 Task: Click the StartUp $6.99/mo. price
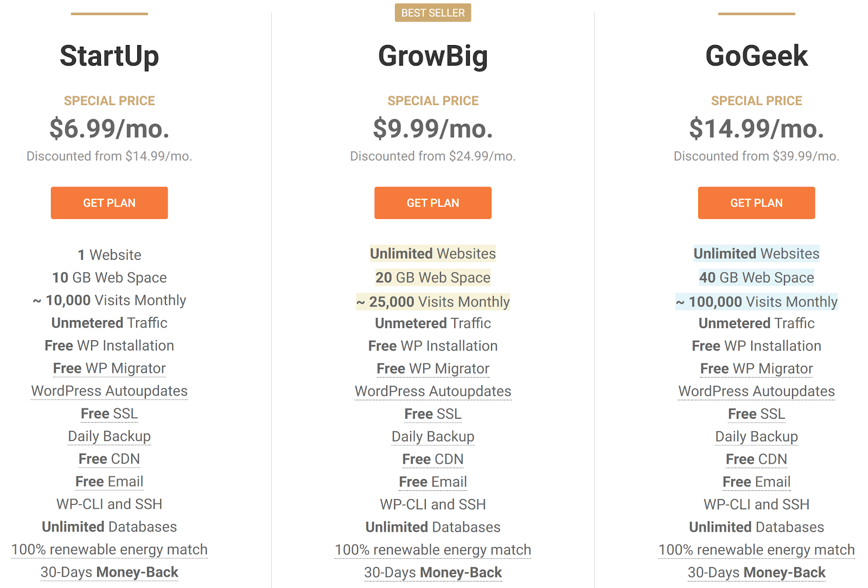pos(109,129)
